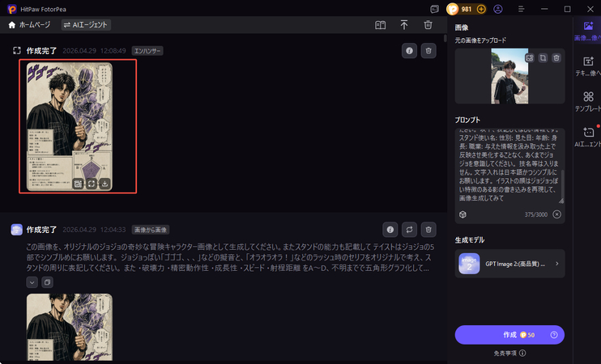The image size is (601, 364).
Task: Click inside the プロンプト text field
Action: click(x=508, y=167)
